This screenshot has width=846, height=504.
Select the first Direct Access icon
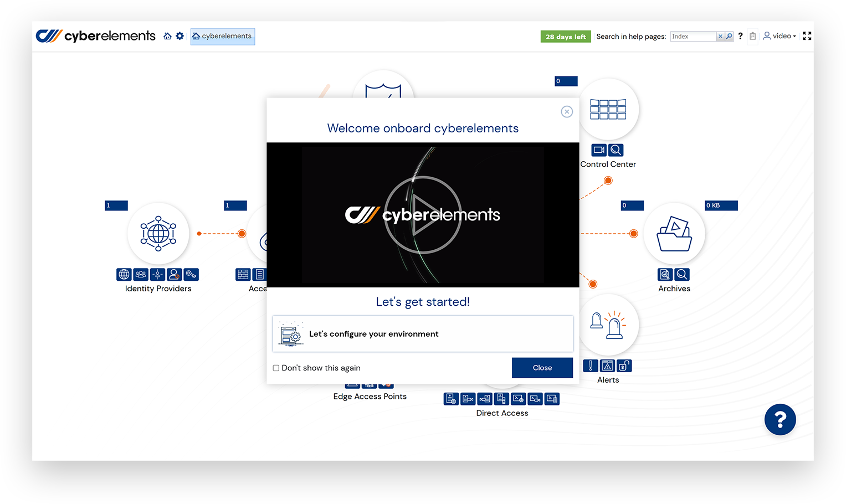[x=450, y=398]
